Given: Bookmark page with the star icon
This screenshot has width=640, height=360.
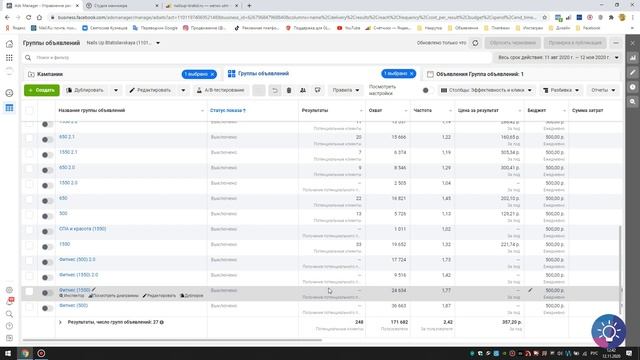Looking at the screenshot, I should click(544, 18).
